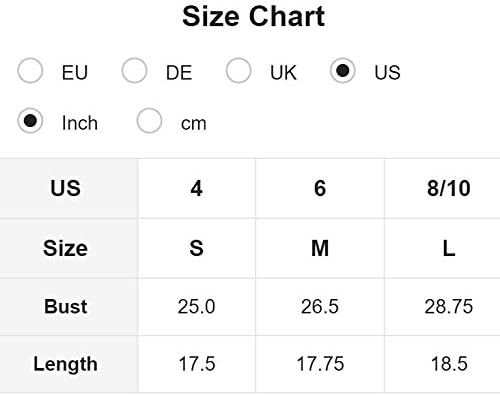Click US size 4 cell
Viewport: 500px width, 396px height.
[197, 188]
